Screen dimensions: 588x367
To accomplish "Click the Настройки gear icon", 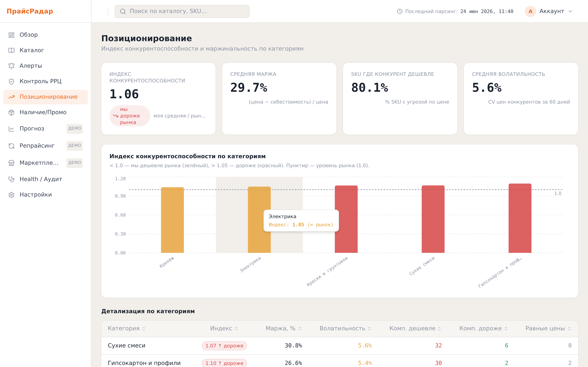I will tap(11, 195).
